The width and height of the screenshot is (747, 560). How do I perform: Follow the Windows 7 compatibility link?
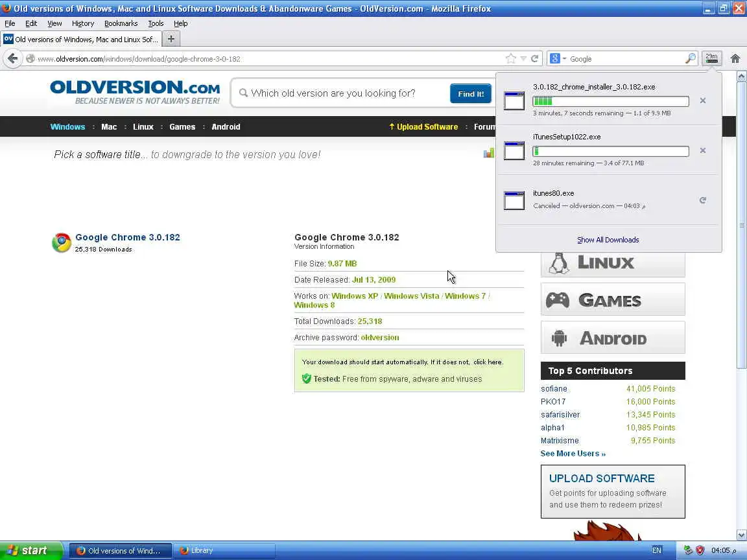(x=465, y=296)
